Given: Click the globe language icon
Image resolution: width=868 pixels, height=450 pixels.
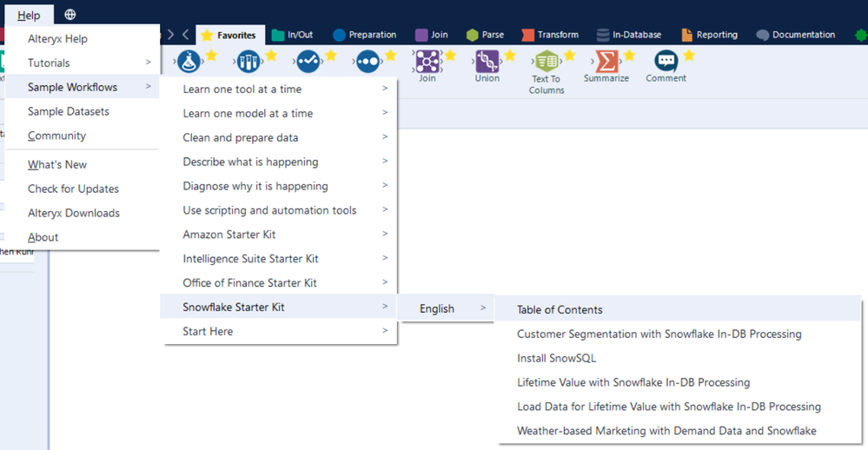Looking at the screenshot, I should pyautogui.click(x=70, y=15).
